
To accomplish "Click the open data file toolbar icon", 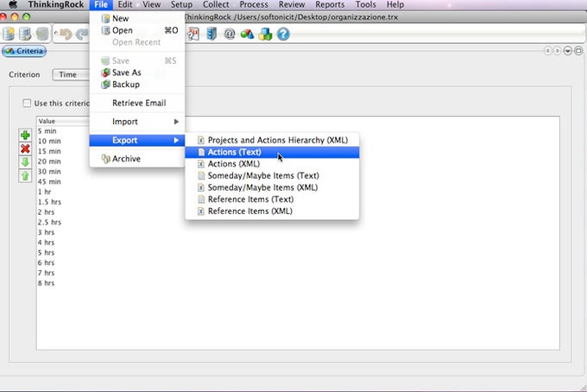I will tap(25, 34).
